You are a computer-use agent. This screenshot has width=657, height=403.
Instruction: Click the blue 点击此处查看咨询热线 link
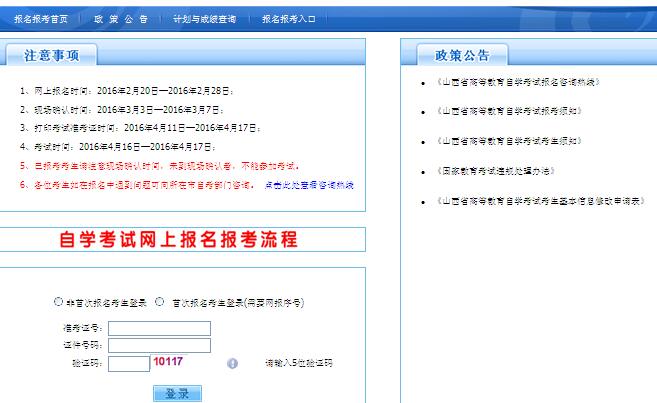click(x=309, y=185)
